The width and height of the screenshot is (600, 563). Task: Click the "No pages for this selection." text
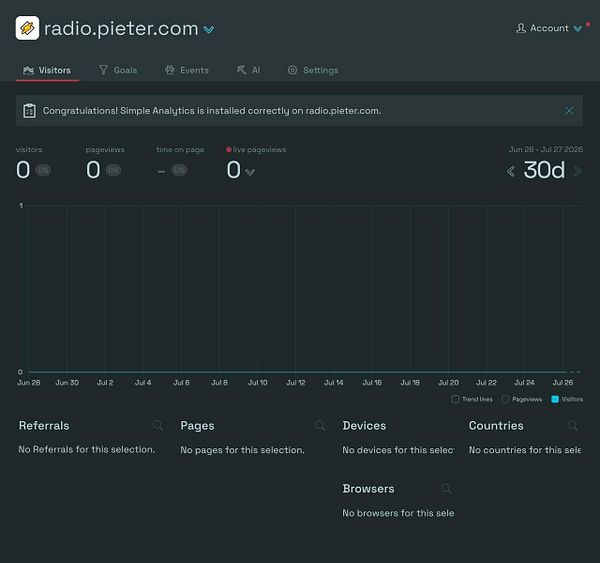click(242, 450)
